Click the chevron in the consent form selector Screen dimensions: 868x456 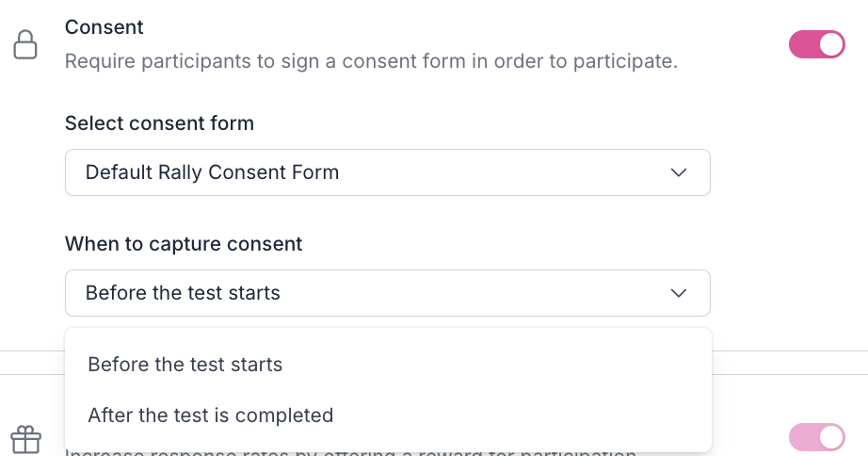(x=679, y=172)
